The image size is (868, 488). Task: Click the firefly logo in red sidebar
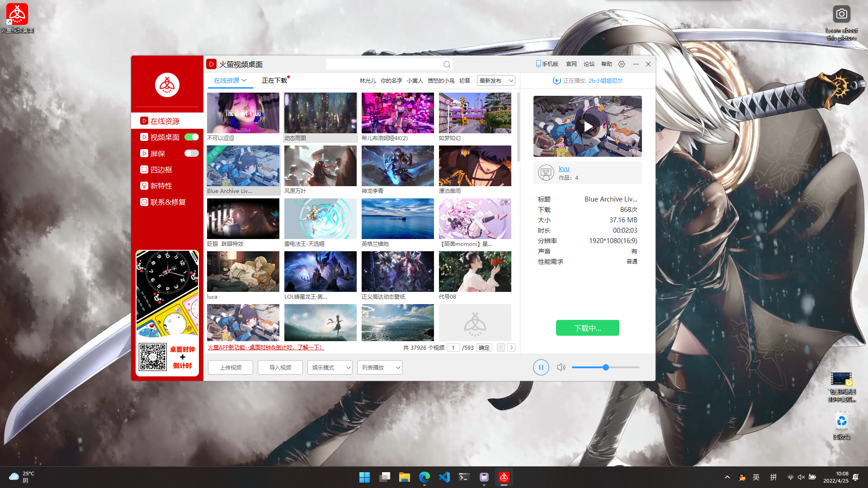pyautogui.click(x=167, y=85)
